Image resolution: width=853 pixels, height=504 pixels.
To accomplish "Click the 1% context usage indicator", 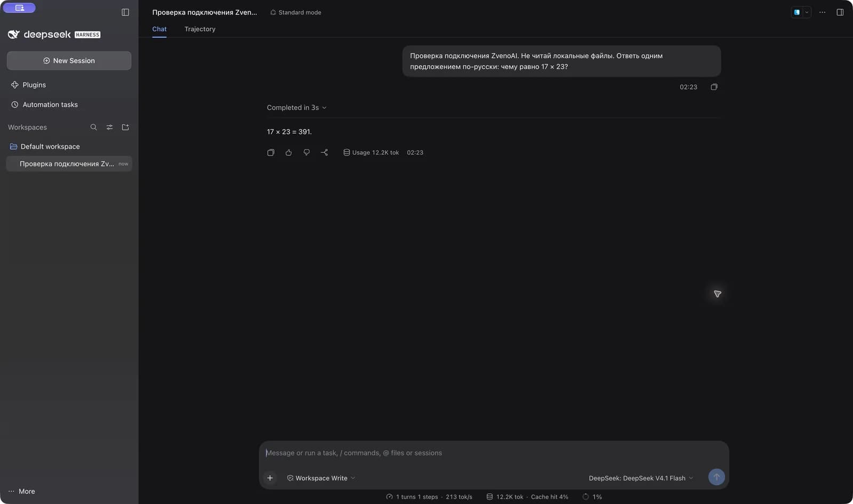I will (x=592, y=497).
